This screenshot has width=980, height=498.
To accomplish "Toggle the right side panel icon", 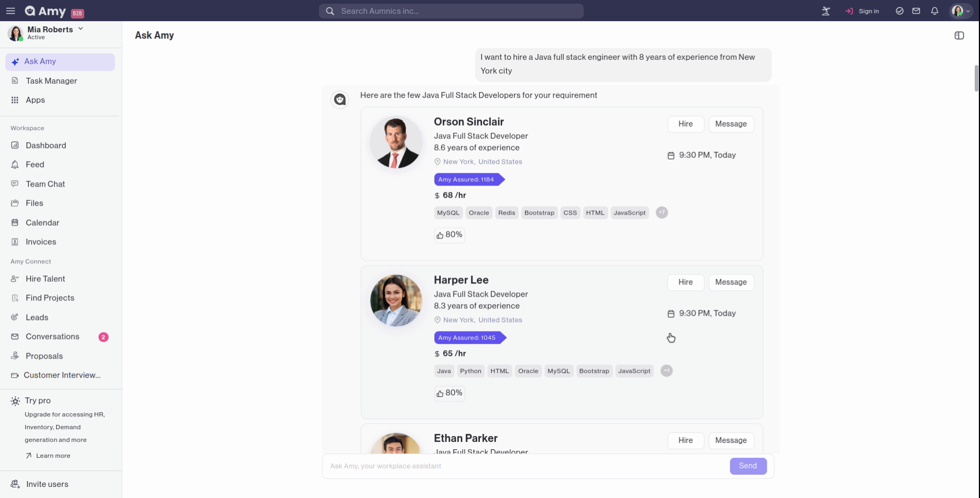I will click(x=959, y=35).
